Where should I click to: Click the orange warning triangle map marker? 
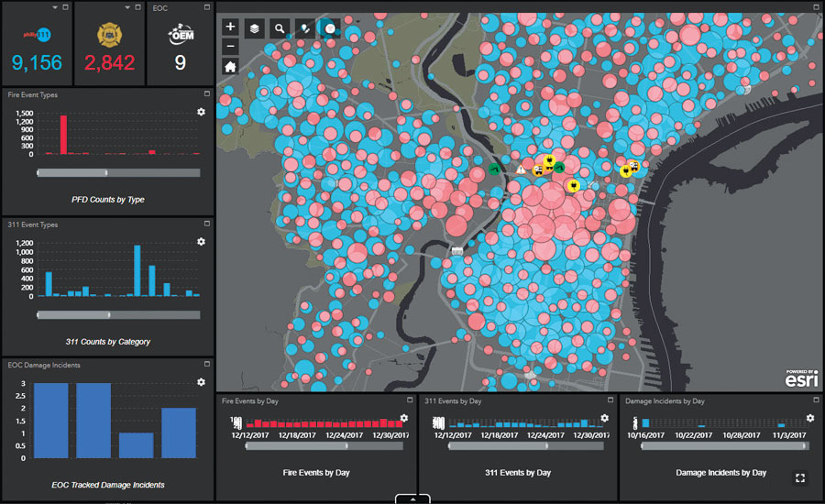point(521,170)
